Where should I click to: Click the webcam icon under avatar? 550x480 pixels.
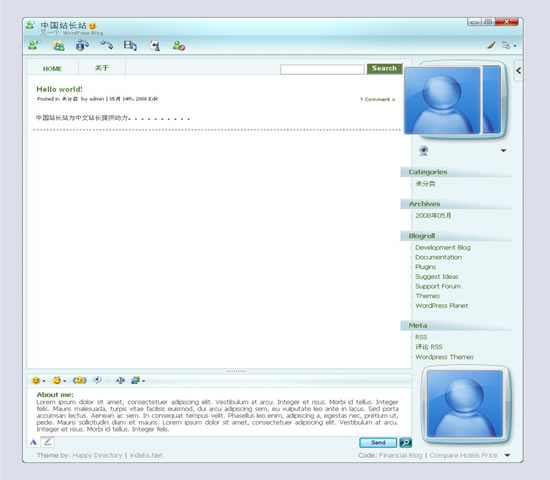[424, 151]
